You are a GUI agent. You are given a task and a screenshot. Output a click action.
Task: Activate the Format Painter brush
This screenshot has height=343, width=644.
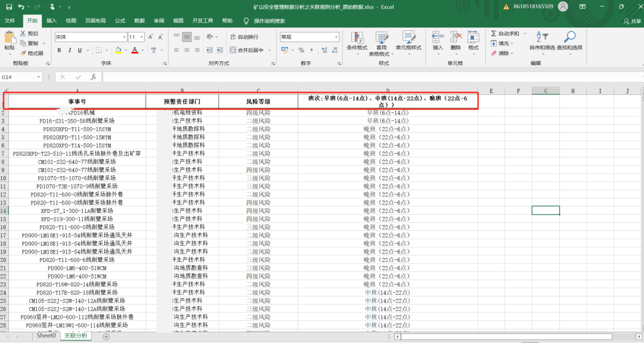[23, 53]
